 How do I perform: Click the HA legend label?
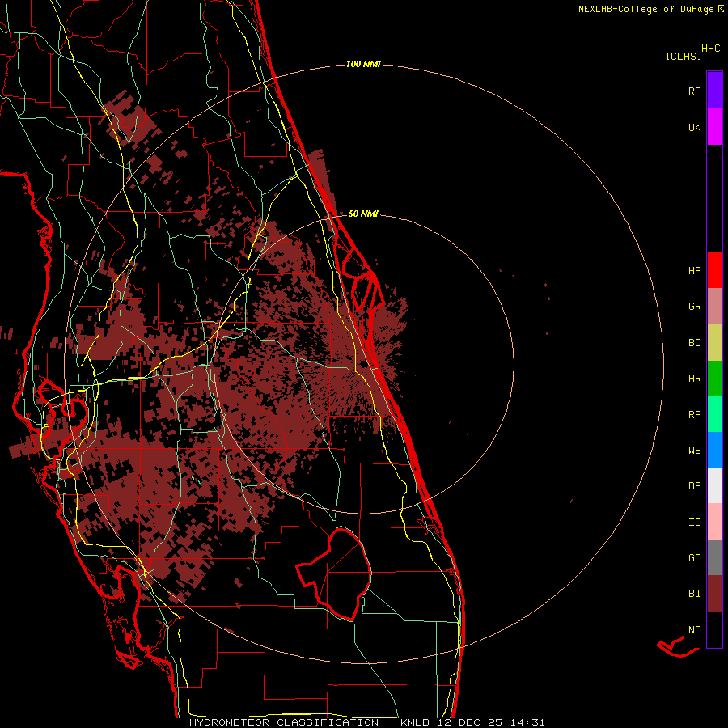pos(694,271)
